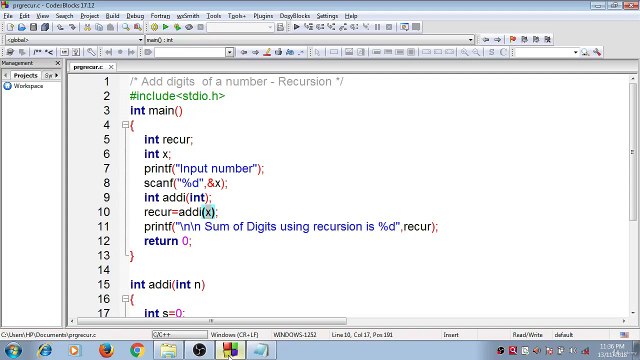Screen dimensions: 640x360
Task: Open OBS Studio from the taskbar
Action: [x=199, y=350]
